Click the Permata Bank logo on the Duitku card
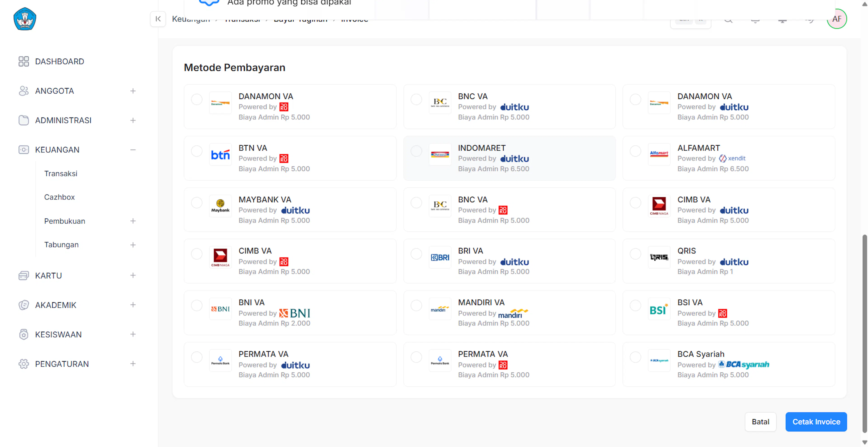868x447 pixels. click(220, 361)
